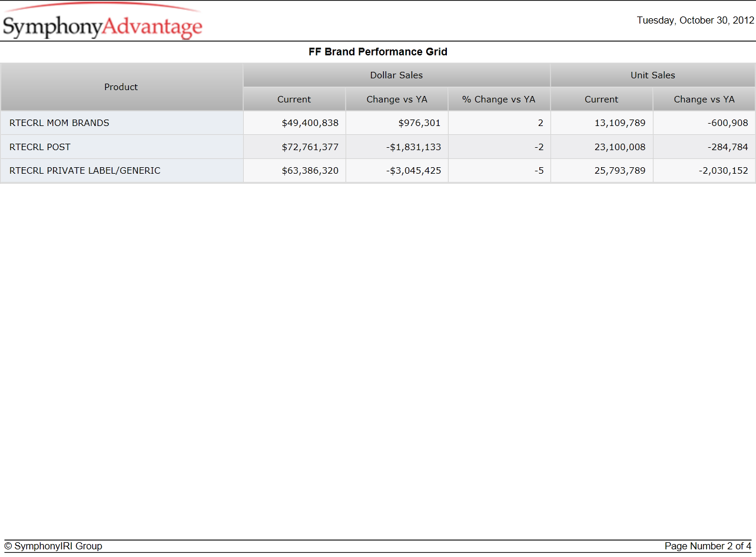
Task: Click the % change value 2 for MOM BRANDS
Action: (499, 123)
